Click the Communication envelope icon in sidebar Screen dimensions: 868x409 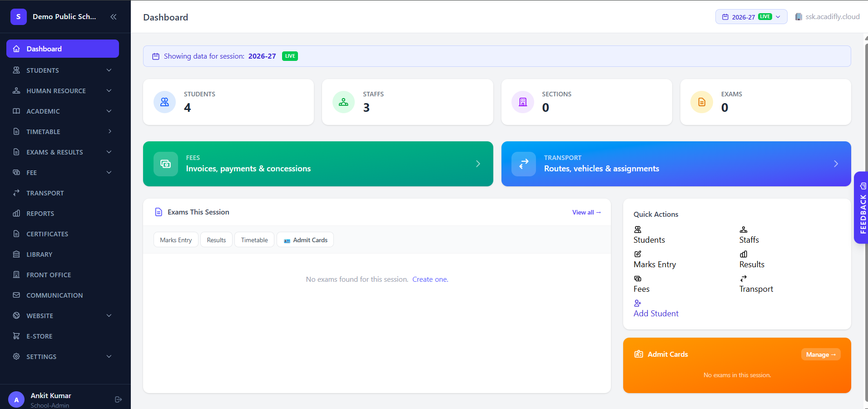pos(16,295)
